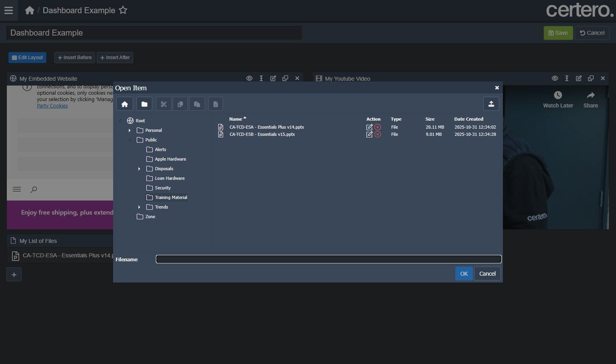Click the Dashboard Example title field
Screen dimensions: 616x364
click(154, 33)
